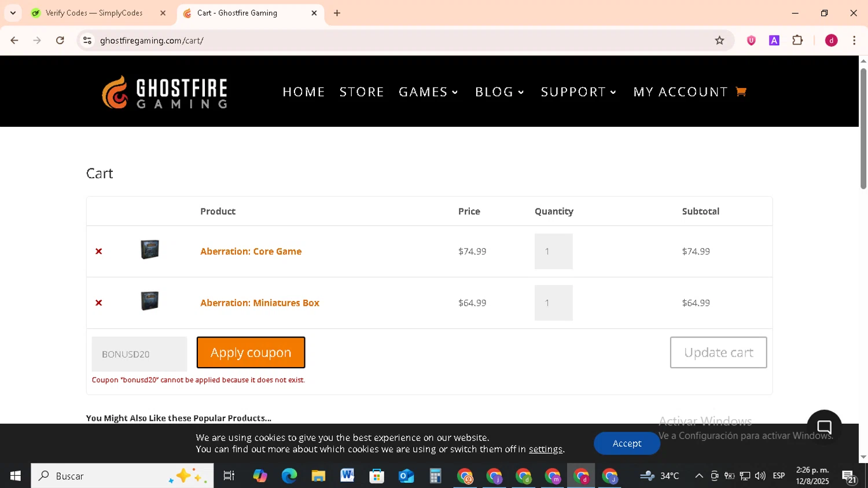868x488 pixels.
Task: Open Outlook from the taskbar
Action: click(406, 476)
